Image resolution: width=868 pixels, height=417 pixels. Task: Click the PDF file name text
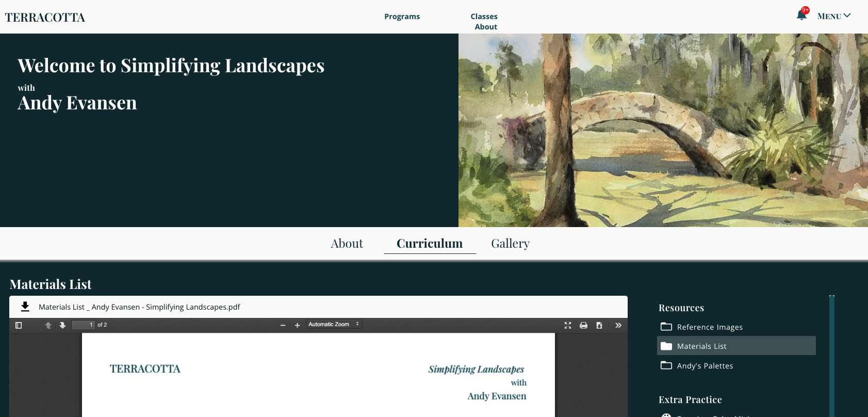tap(139, 307)
